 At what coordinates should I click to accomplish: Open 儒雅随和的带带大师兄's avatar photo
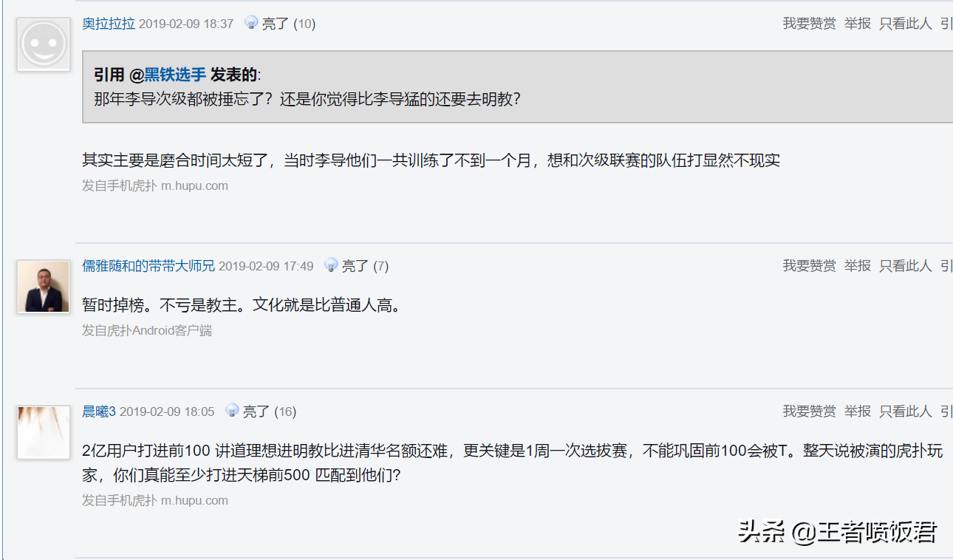43,287
